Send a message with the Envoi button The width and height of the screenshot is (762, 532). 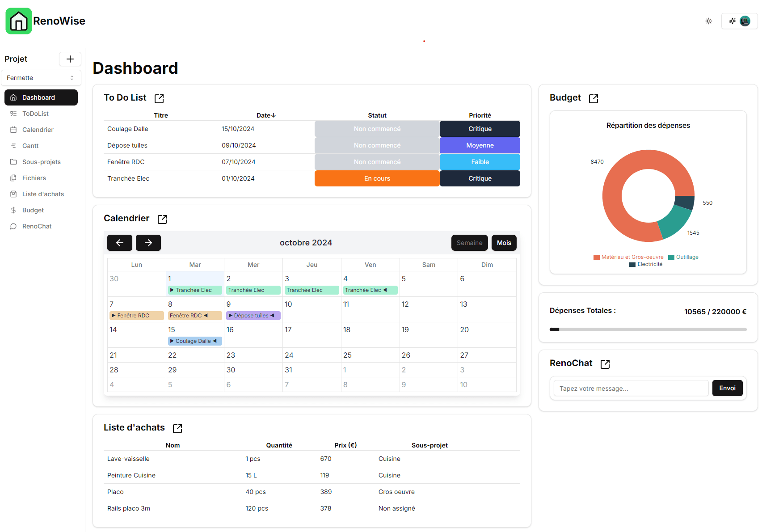tap(727, 388)
